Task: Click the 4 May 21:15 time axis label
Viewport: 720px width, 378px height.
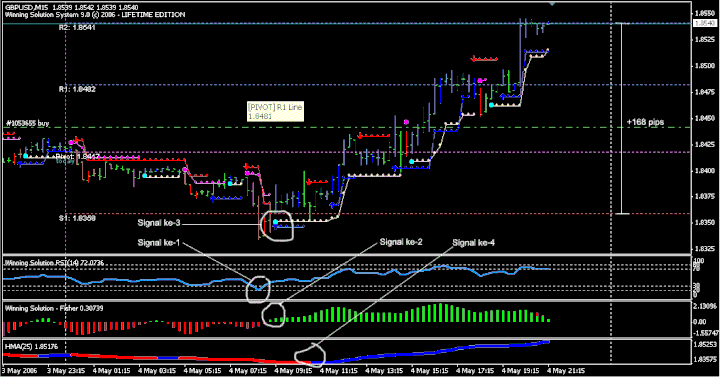Action: click(566, 371)
